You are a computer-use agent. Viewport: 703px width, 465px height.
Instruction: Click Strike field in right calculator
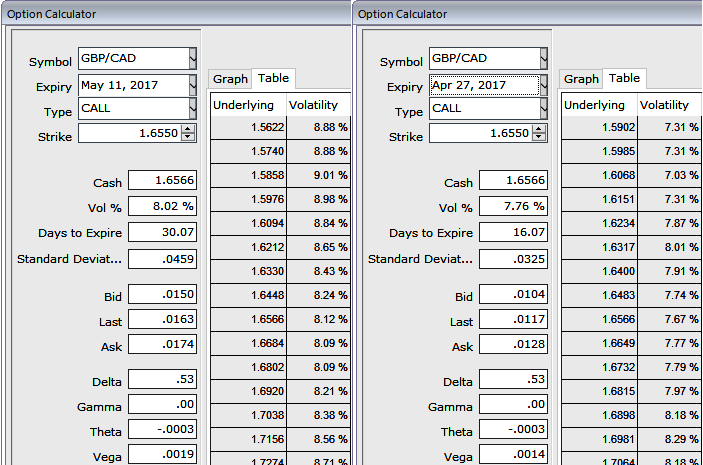click(481, 133)
